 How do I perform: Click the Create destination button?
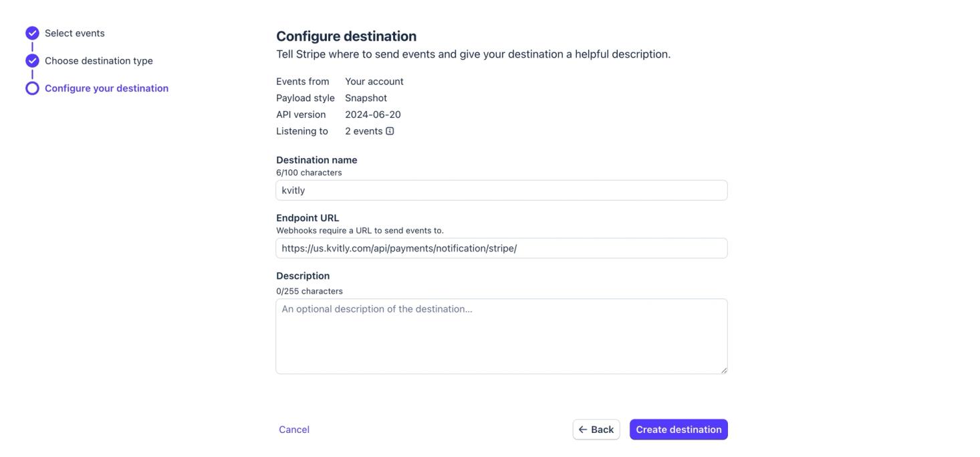coord(679,430)
